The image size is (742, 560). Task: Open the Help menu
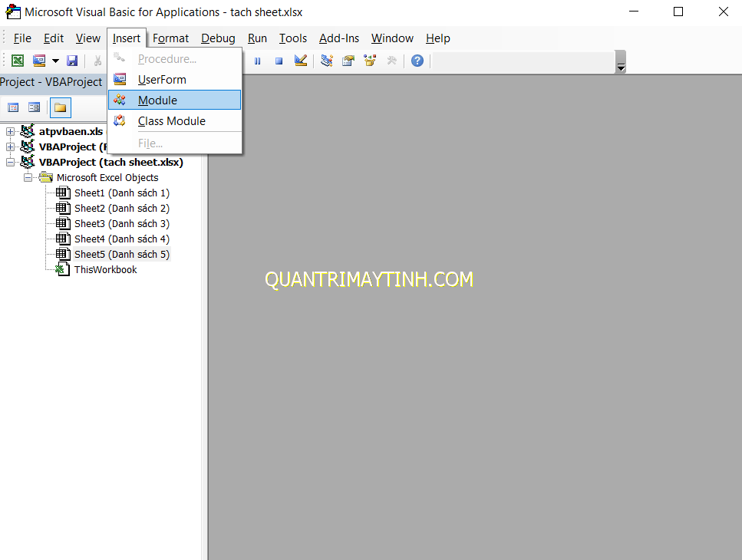437,38
